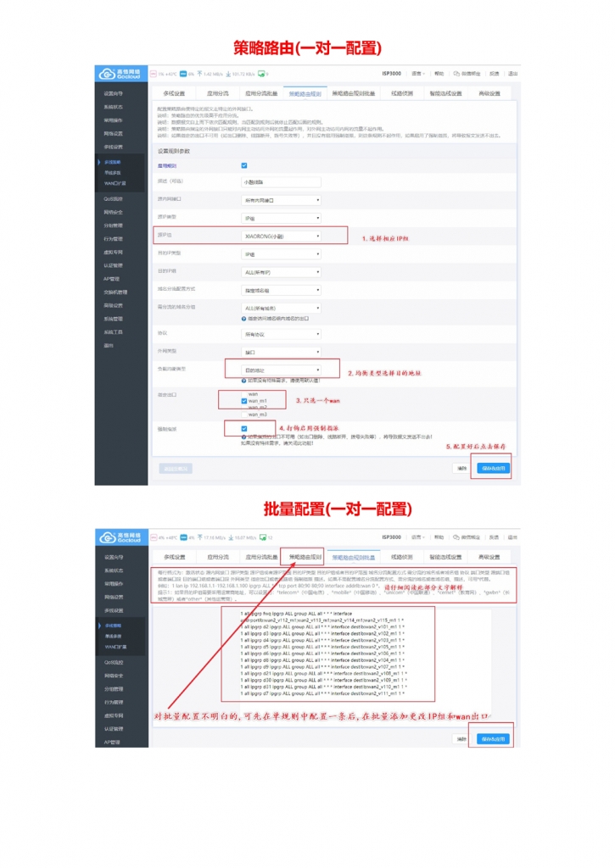The image size is (615, 868).
Task: Click 反馈 link in 批量配置 screenshot header
Action: point(494,537)
